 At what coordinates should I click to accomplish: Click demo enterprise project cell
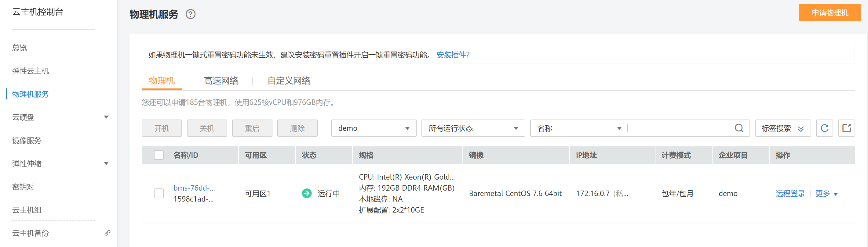click(x=728, y=194)
